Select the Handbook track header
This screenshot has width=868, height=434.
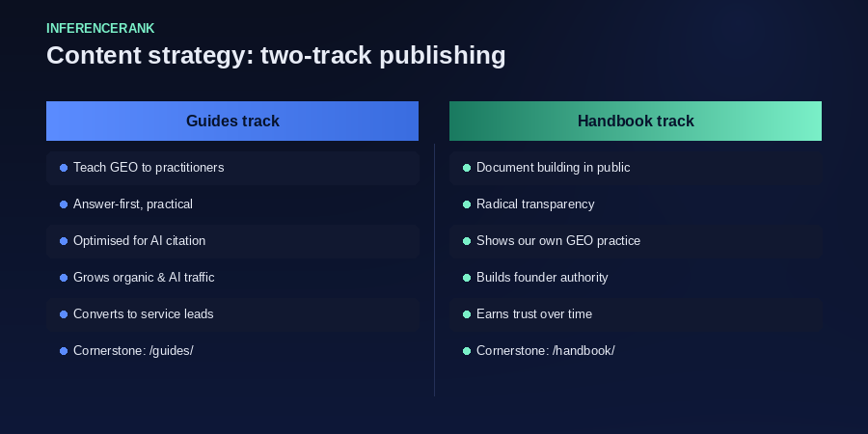(x=636, y=121)
